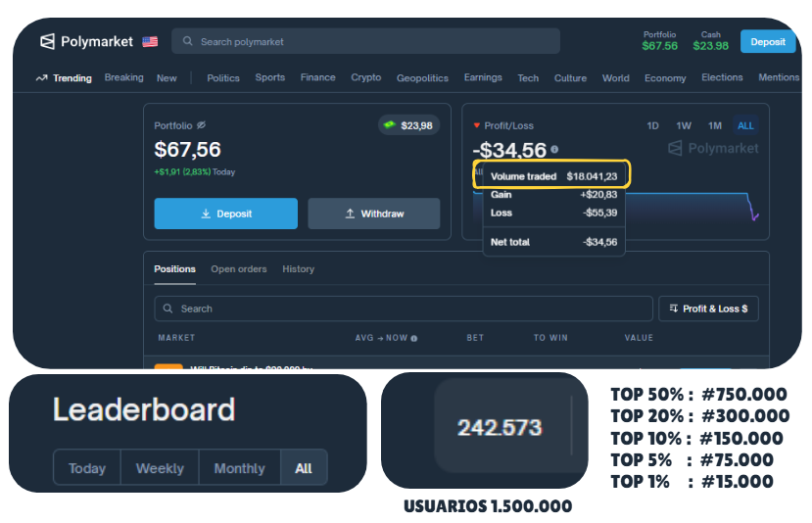Select the Volume traded $18.041,23 row
The width and height of the screenshot is (812, 523).
click(x=553, y=176)
